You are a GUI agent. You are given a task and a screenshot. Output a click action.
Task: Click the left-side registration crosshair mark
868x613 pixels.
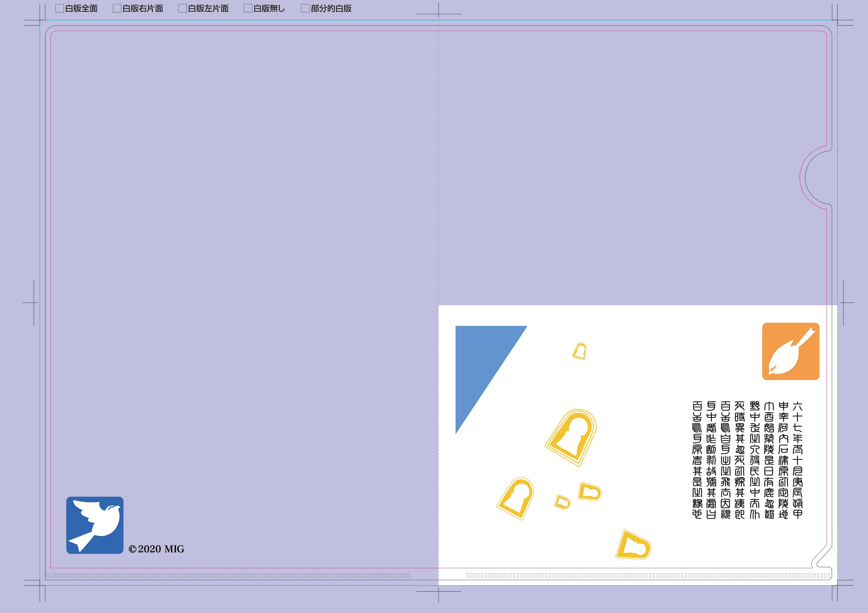tap(33, 303)
